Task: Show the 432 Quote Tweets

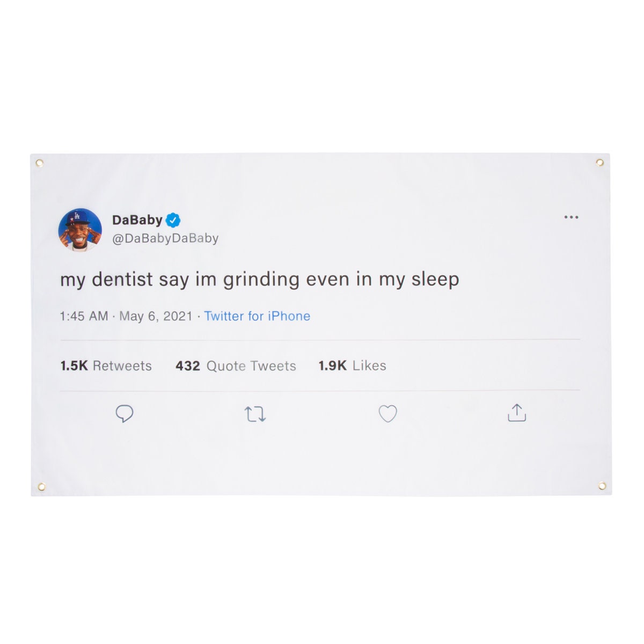Action: [x=236, y=366]
